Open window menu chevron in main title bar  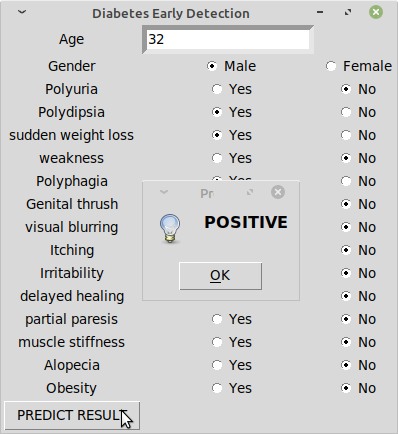(22, 12)
